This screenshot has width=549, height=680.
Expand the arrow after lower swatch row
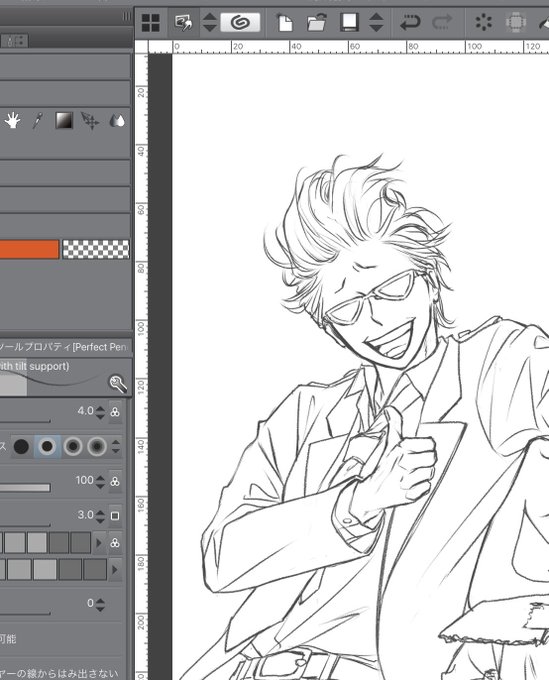tap(114, 569)
